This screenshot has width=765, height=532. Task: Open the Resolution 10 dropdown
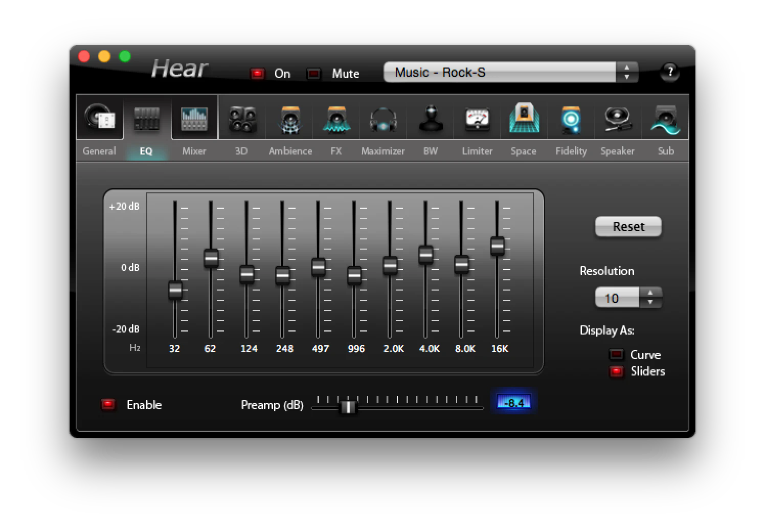pyautogui.click(x=628, y=298)
